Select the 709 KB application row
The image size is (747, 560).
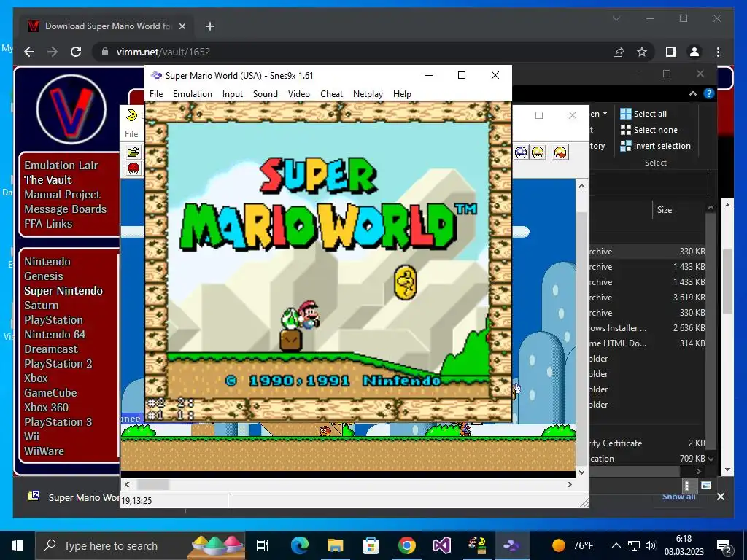pos(647,458)
